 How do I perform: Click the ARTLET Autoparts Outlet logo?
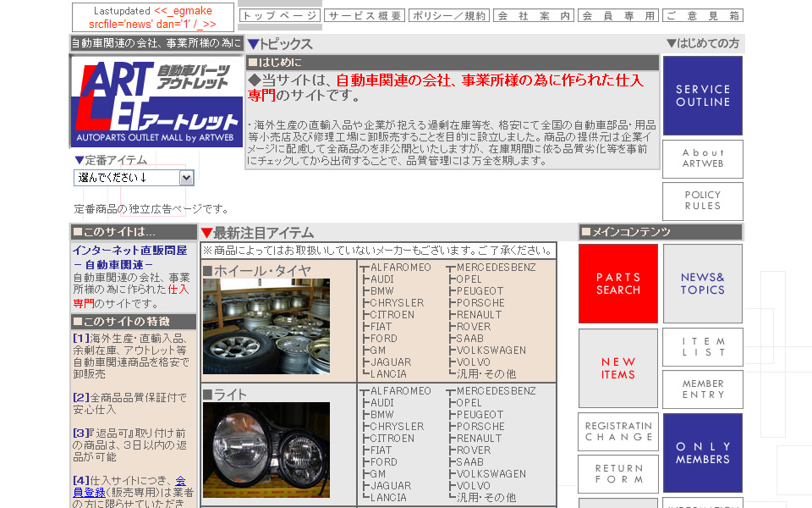coord(156,102)
